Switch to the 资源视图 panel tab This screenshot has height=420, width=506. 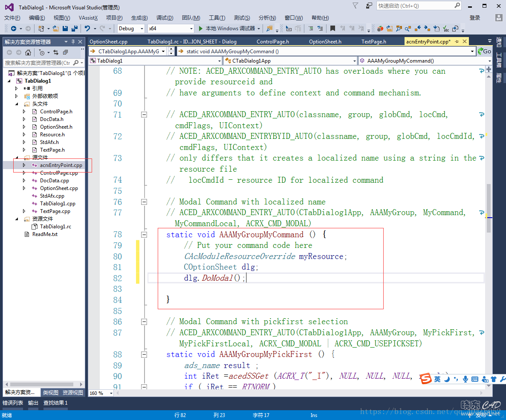tap(72, 393)
